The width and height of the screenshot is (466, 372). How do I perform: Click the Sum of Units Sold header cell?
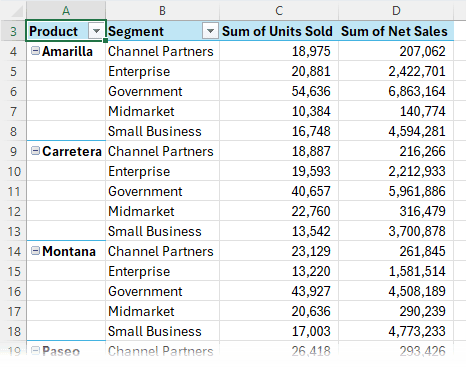[279, 31]
